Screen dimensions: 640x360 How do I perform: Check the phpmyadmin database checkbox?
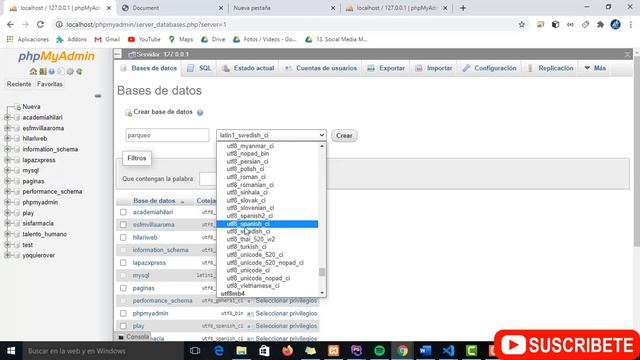click(123, 313)
